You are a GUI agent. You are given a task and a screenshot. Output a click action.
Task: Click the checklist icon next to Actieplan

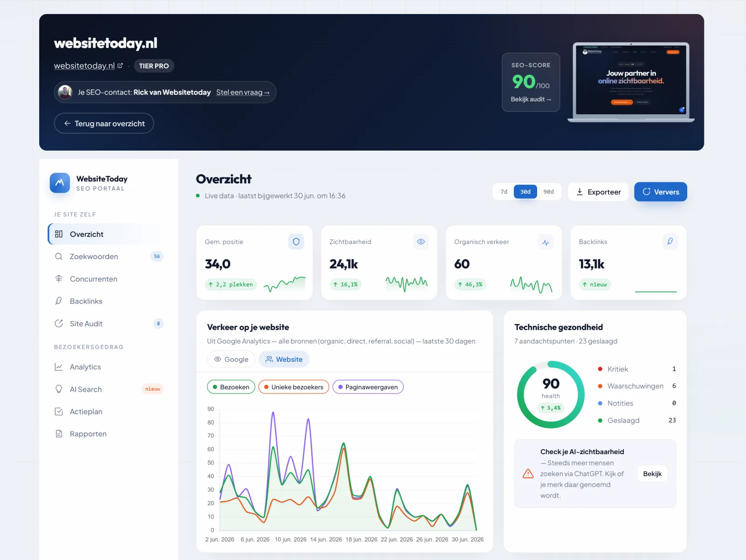[x=59, y=412]
